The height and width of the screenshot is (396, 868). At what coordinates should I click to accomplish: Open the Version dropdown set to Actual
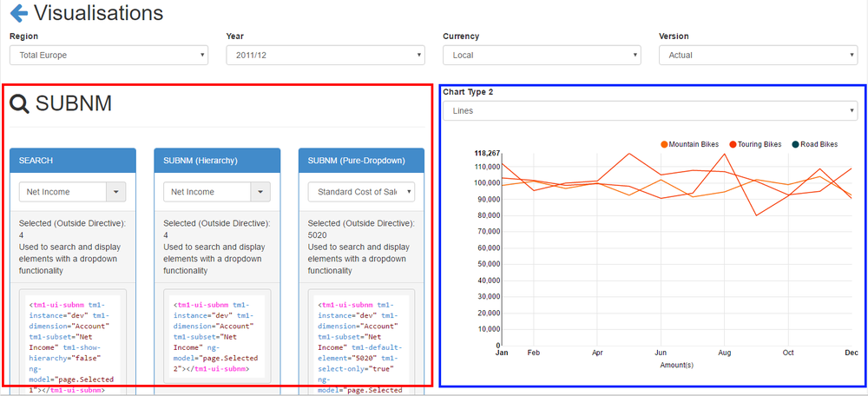coord(758,55)
